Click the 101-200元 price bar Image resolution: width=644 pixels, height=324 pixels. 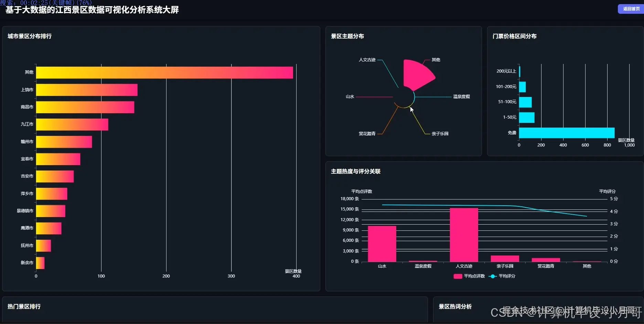click(x=522, y=87)
